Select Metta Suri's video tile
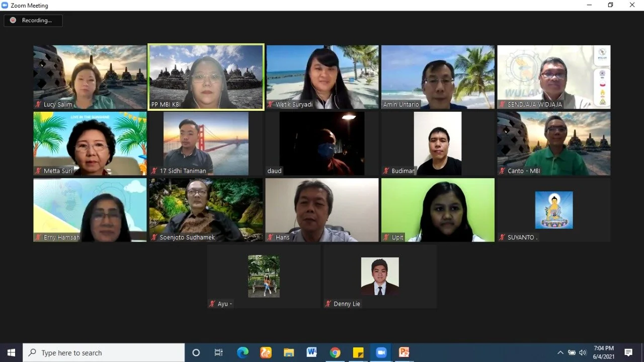Screen dimensions: 644x362 click(x=90, y=143)
